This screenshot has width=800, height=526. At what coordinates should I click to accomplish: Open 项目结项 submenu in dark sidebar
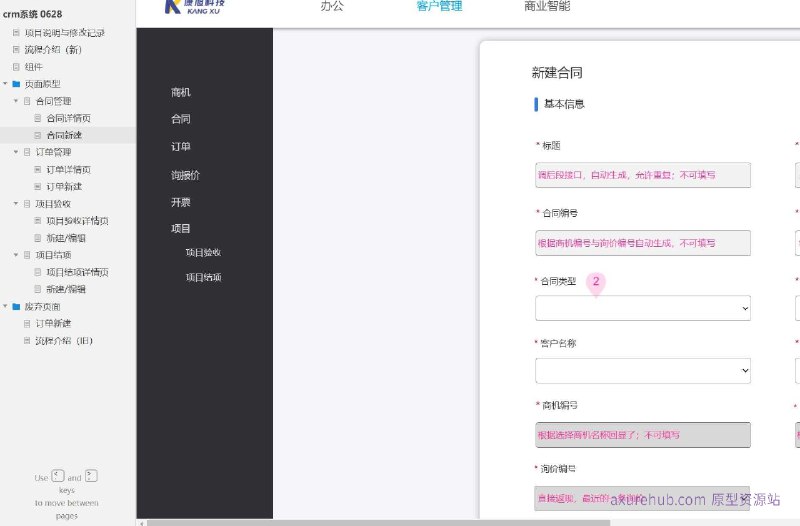pyautogui.click(x=203, y=278)
